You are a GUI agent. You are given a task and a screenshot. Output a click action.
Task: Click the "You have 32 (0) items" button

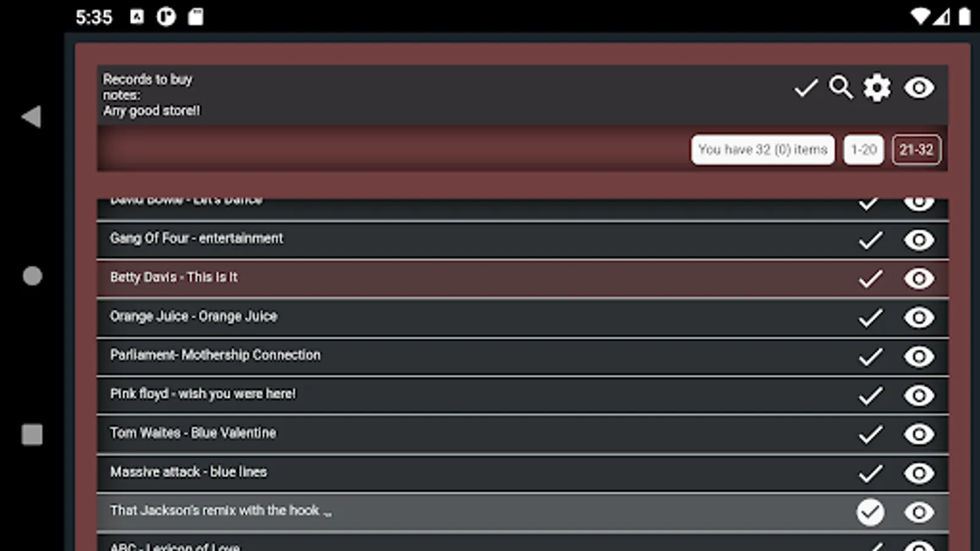tap(763, 149)
